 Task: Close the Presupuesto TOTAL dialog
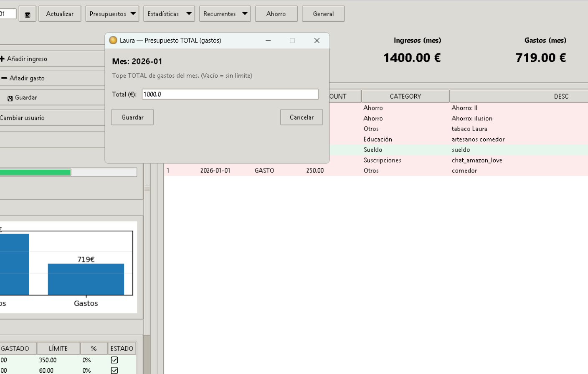pos(317,41)
